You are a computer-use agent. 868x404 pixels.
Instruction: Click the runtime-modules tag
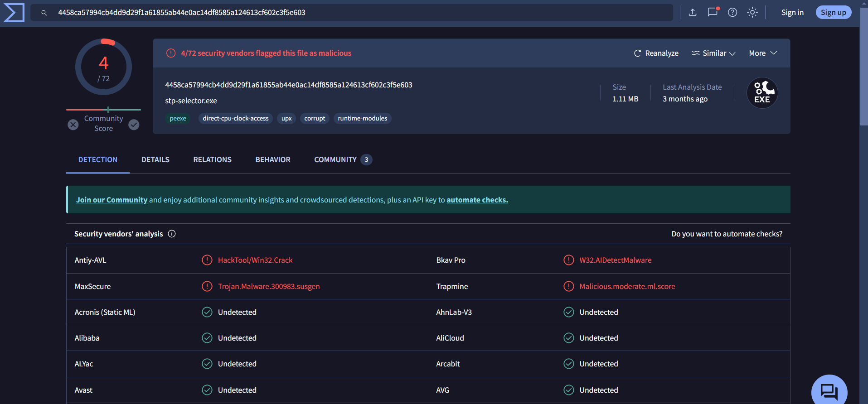point(363,118)
